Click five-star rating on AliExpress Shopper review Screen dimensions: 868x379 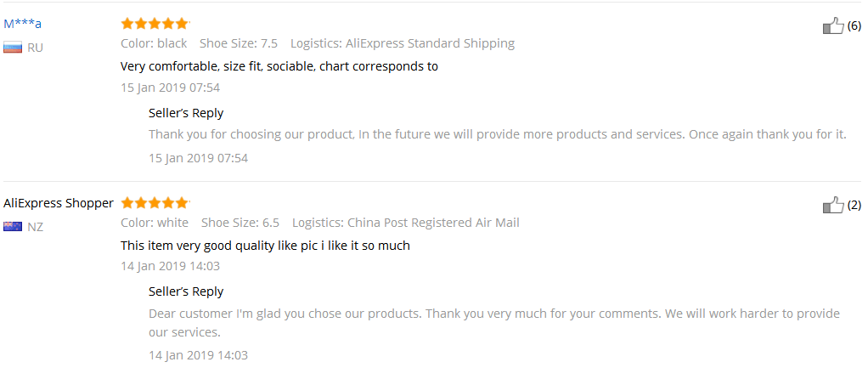point(155,203)
